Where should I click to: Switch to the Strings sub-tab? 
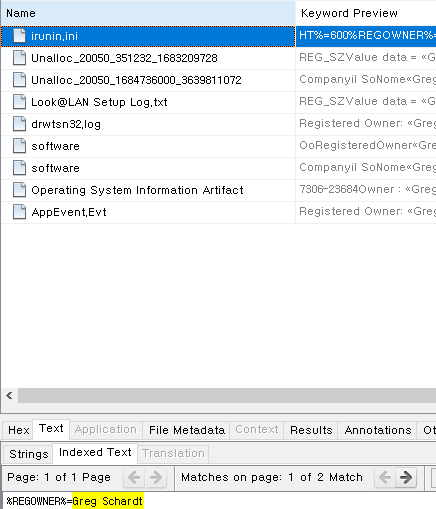[29, 454]
